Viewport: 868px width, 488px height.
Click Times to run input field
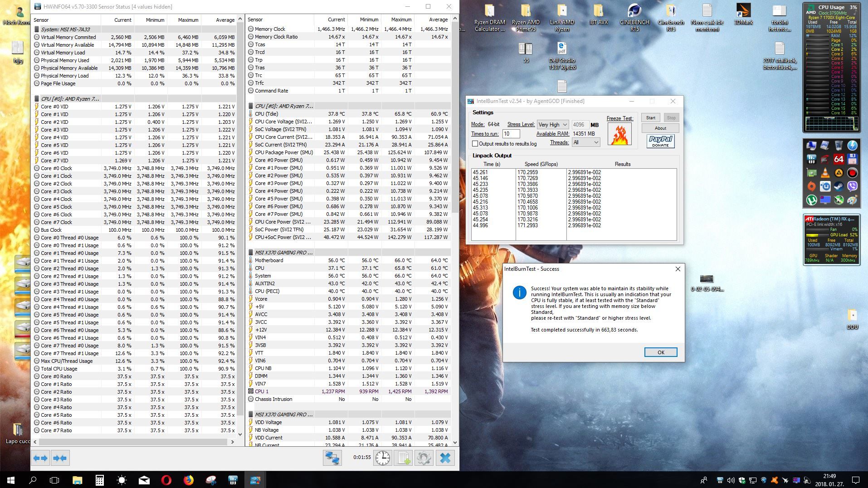coord(511,134)
